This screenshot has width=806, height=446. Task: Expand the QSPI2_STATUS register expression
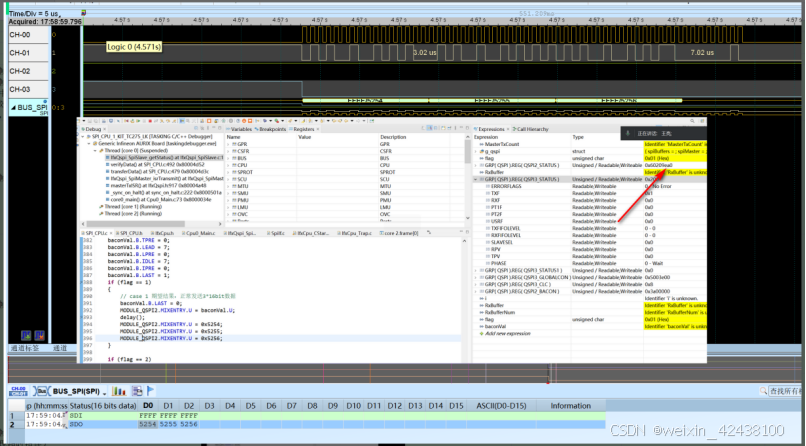pos(476,165)
